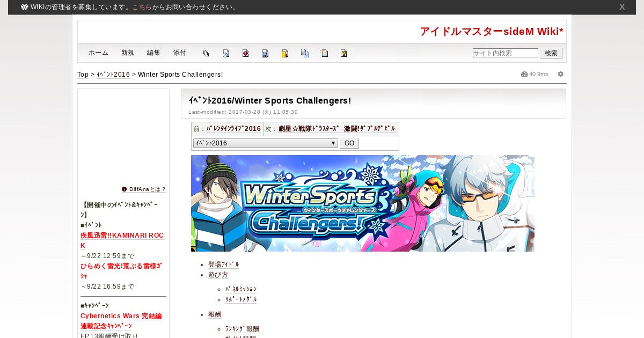Viewport: 644px width, 338px height.
Task: Jump to 遊び方 section
Action: click(218, 275)
